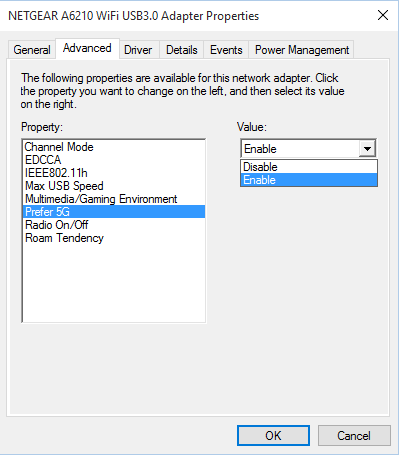Viewport: 399px width, 455px height.
Task: Click the Prefer 5G property
Action: coord(114,212)
